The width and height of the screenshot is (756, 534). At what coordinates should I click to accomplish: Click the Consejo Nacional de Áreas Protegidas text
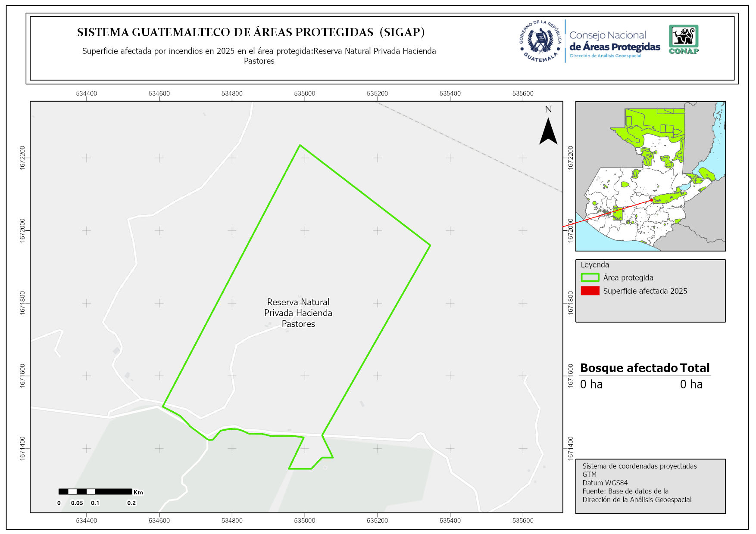(614, 41)
